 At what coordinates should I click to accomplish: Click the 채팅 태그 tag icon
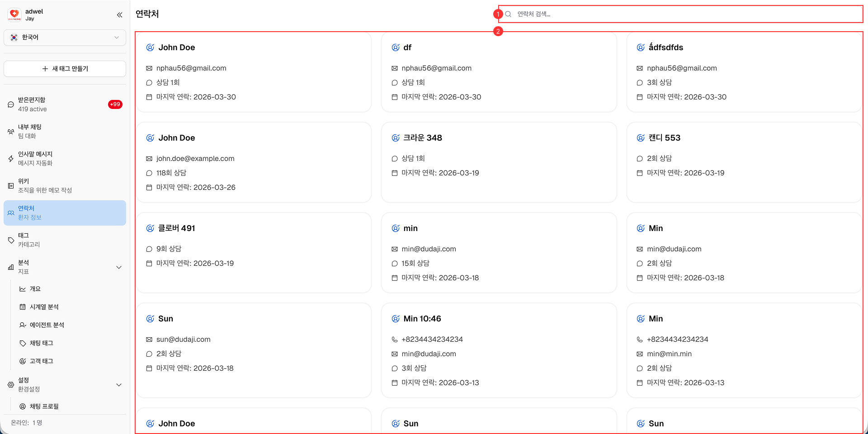tap(22, 343)
